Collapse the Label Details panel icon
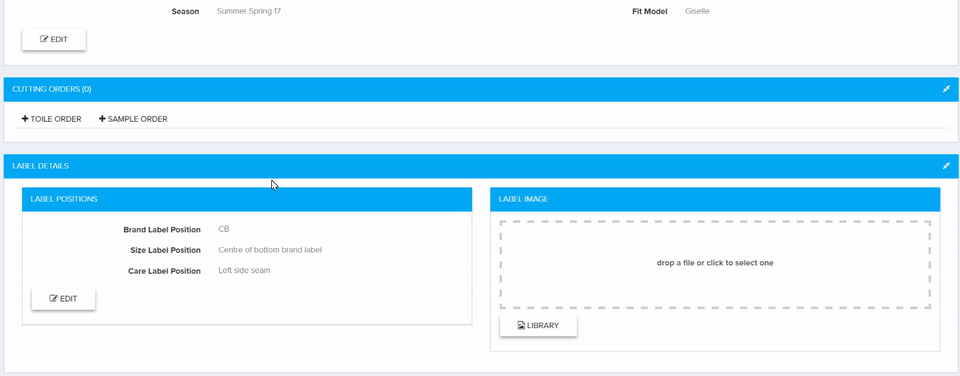960x376 pixels. (x=946, y=166)
